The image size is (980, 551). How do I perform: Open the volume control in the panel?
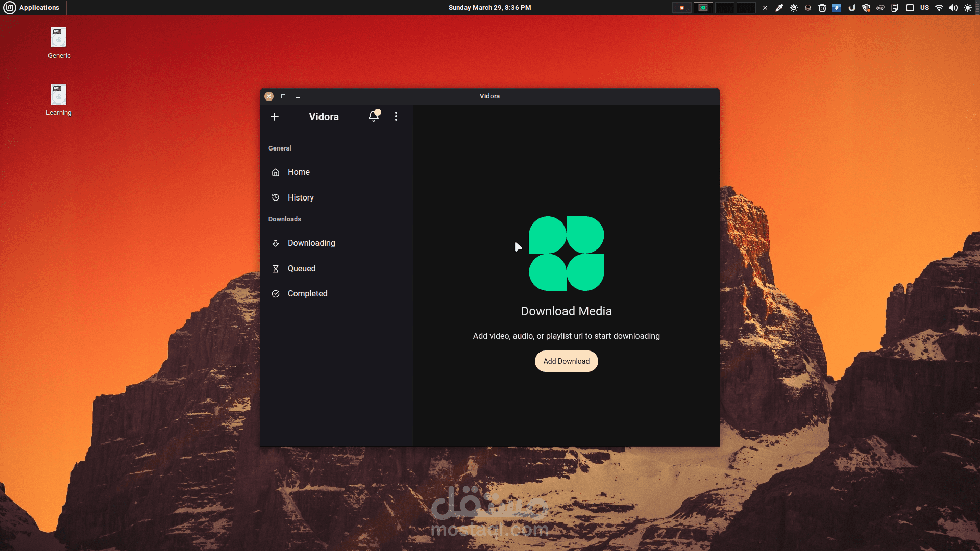(953, 8)
